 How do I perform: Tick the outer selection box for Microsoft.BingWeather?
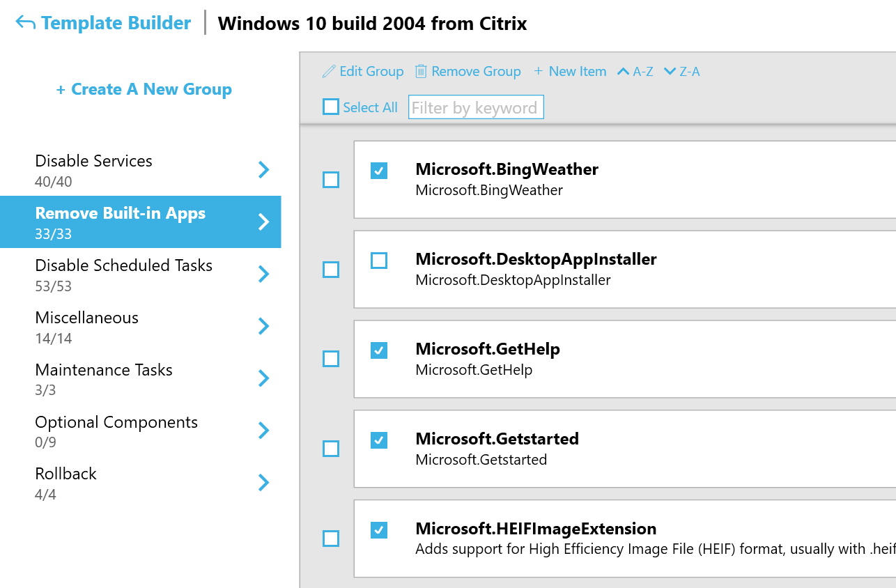click(331, 180)
